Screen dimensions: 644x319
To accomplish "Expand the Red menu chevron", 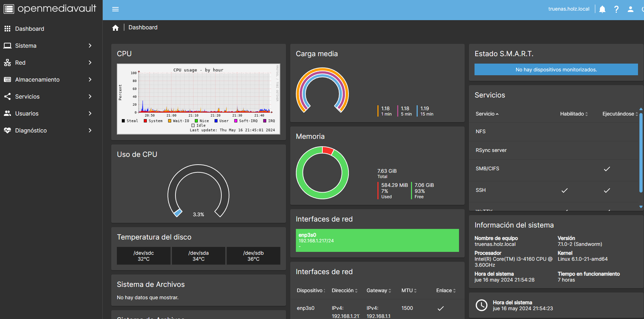I will tap(90, 63).
